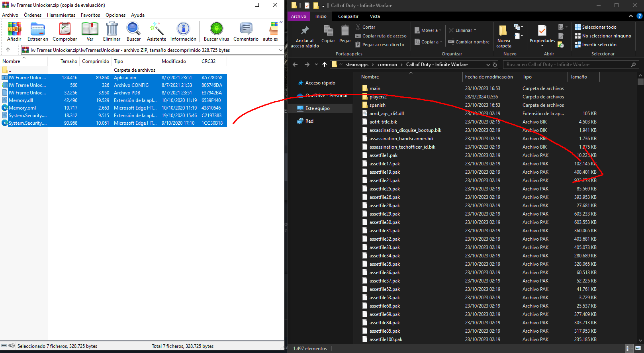The image size is (644, 353).
Task: Click Invertir selección
Action: [x=595, y=45]
